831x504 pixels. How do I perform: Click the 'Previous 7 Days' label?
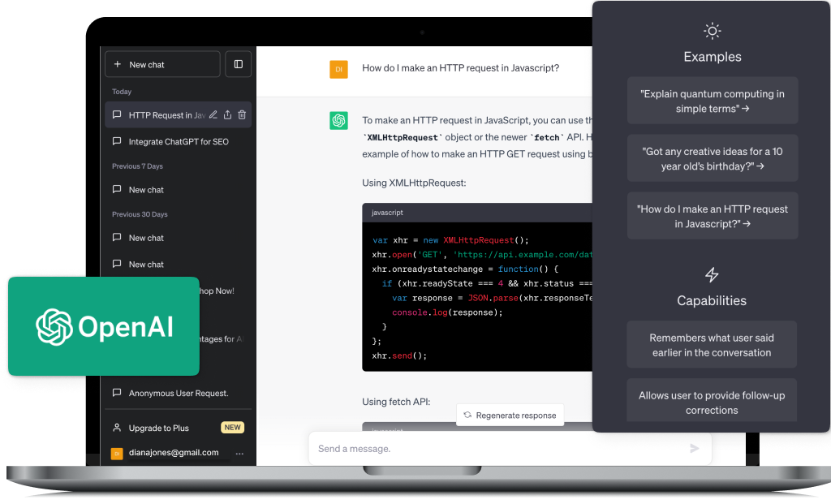pos(137,166)
